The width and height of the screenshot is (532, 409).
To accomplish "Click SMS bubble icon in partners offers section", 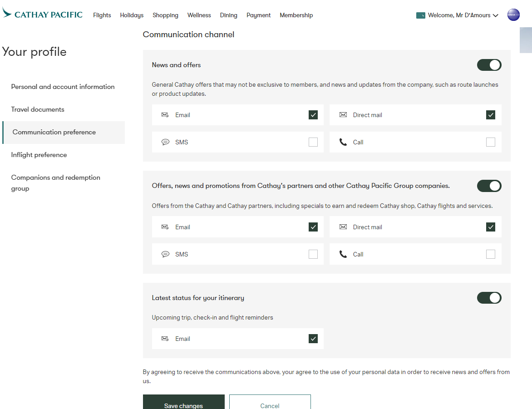I will 165,254.
